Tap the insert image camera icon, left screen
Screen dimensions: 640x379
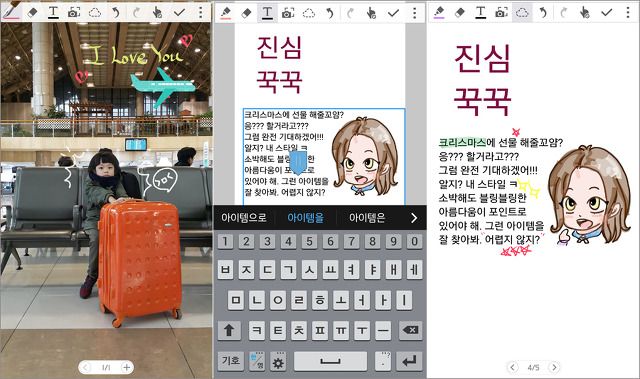(x=74, y=13)
